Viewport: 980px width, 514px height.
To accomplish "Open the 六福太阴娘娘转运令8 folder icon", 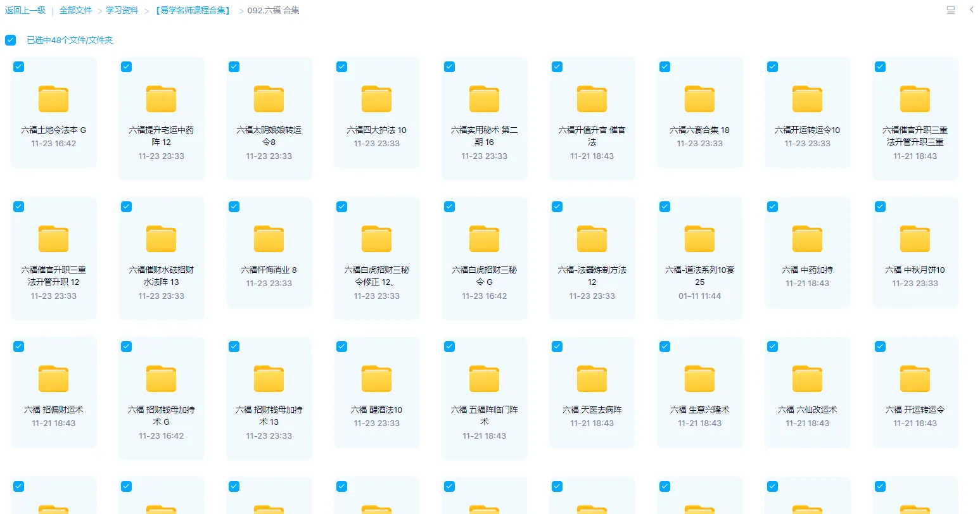I will [x=269, y=99].
